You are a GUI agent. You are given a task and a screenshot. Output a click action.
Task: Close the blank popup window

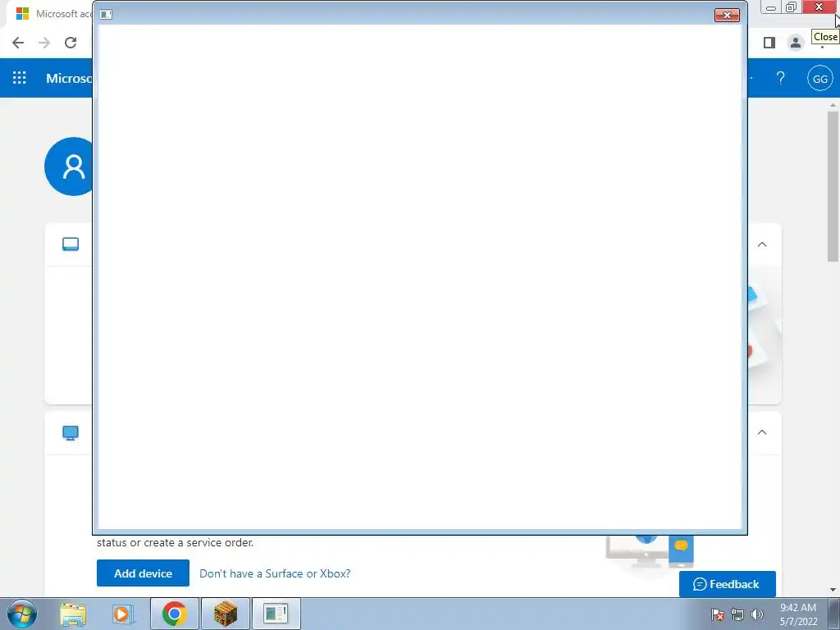[x=727, y=15]
